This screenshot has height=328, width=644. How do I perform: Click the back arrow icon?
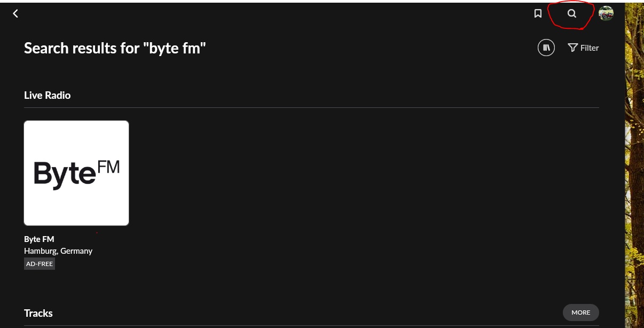(15, 13)
